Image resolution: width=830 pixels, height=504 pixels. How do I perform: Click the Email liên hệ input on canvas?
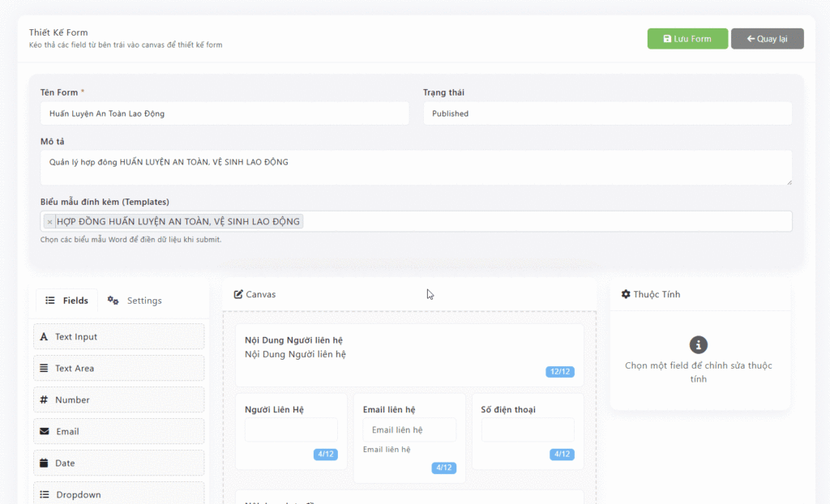[409, 430]
